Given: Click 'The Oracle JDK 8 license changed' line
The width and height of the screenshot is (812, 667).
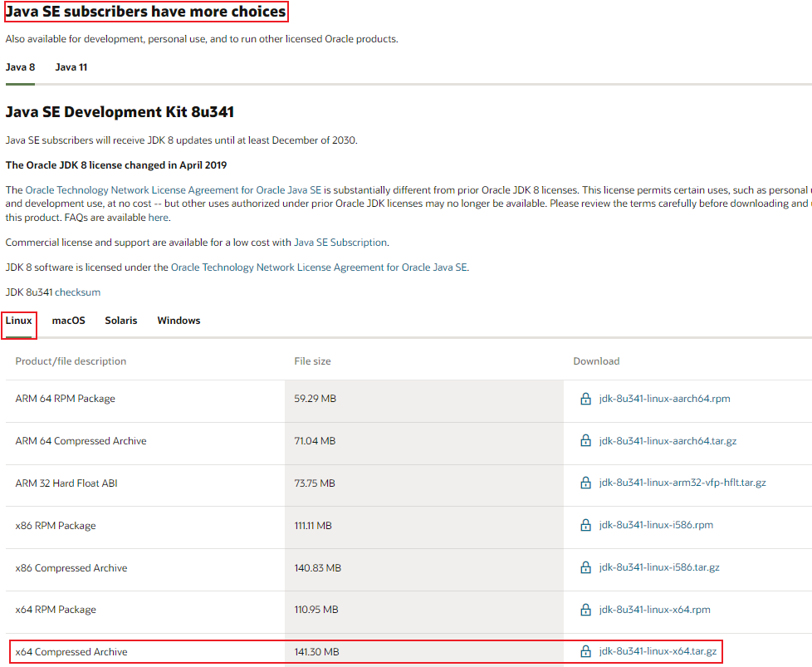Looking at the screenshot, I should 116,165.
